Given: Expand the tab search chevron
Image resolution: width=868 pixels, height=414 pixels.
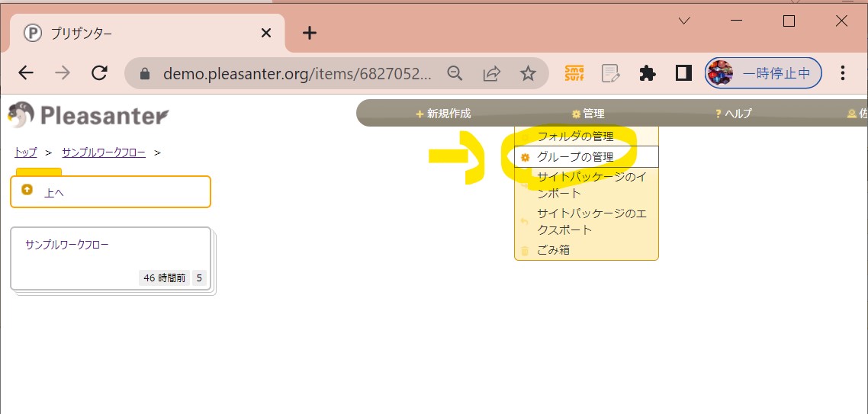Looking at the screenshot, I should pos(684,21).
